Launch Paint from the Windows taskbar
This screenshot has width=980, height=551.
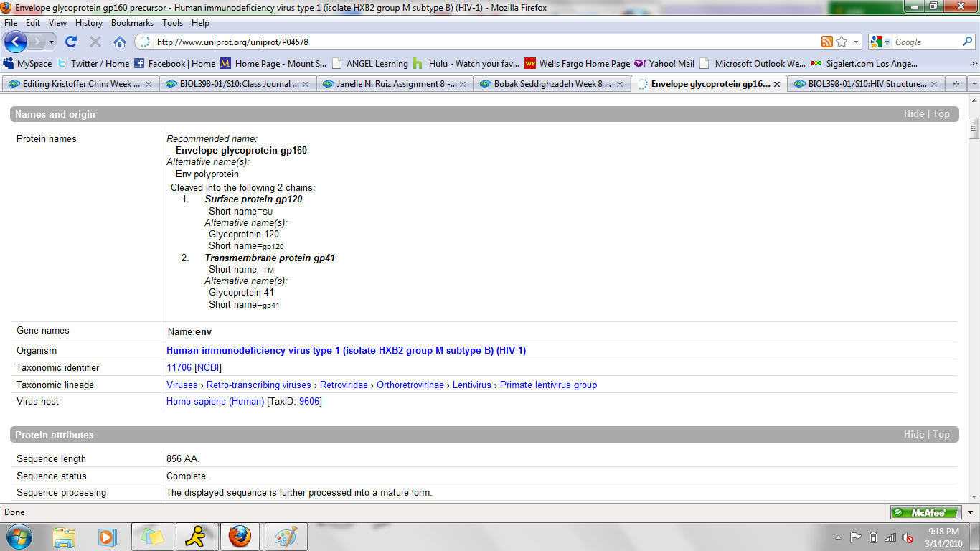[286, 537]
